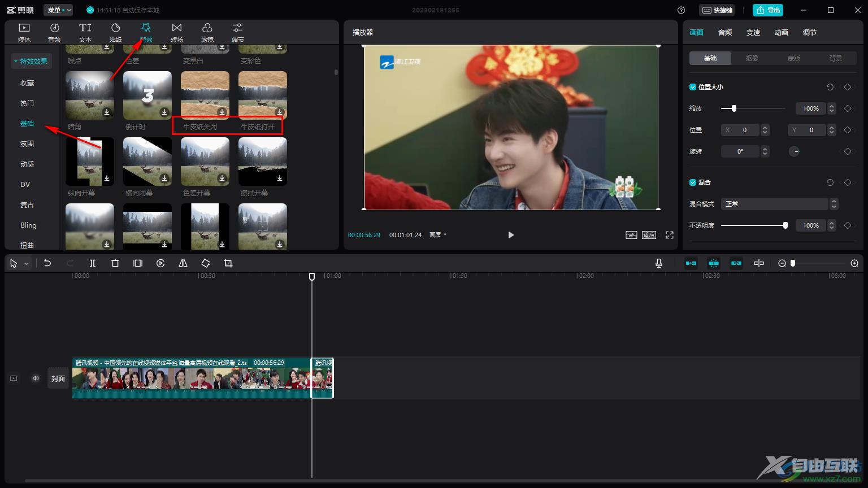The width and height of the screenshot is (868, 488).
Task: Collapse the 特效效果 category list
Action: pos(32,61)
